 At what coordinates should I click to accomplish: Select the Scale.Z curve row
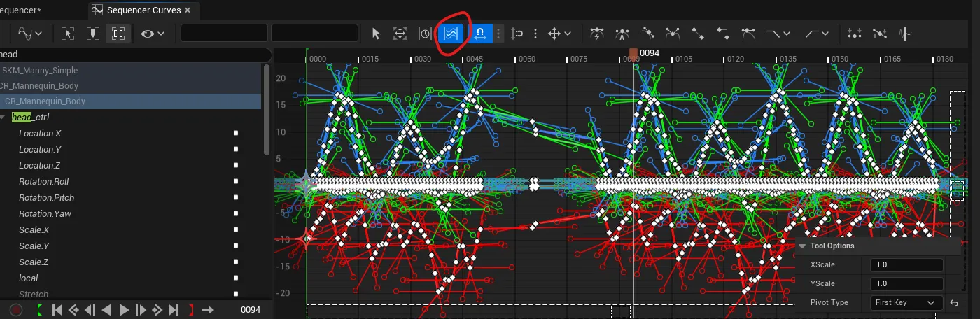(130, 262)
